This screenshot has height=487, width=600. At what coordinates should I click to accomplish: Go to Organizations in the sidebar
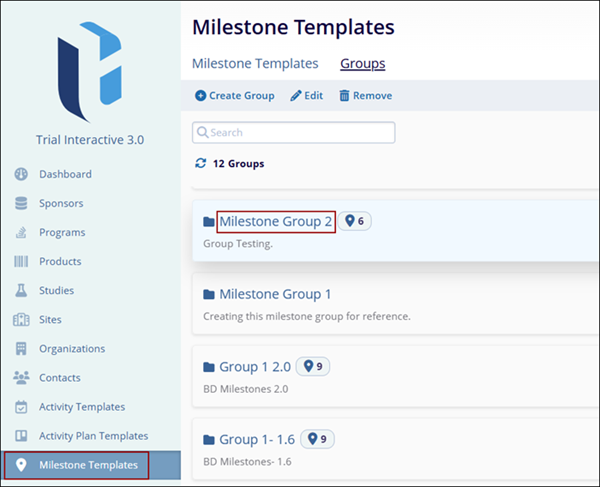[x=71, y=349]
